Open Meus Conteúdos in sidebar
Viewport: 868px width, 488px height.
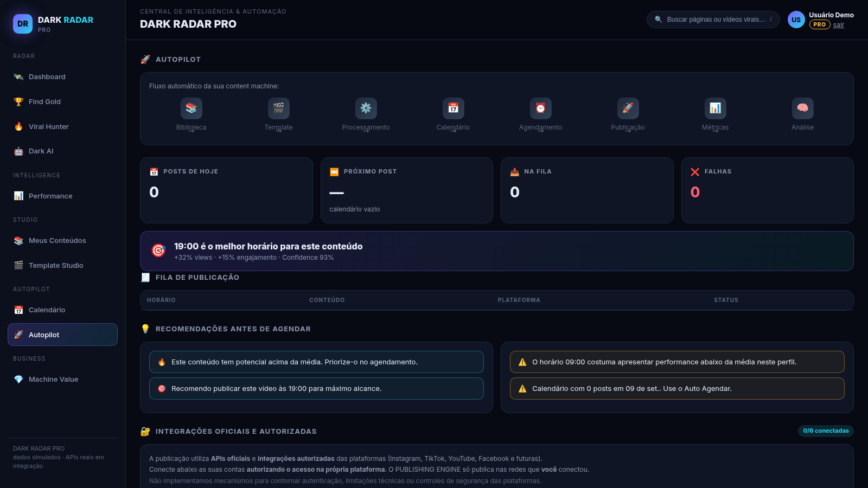[x=63, y=241]
